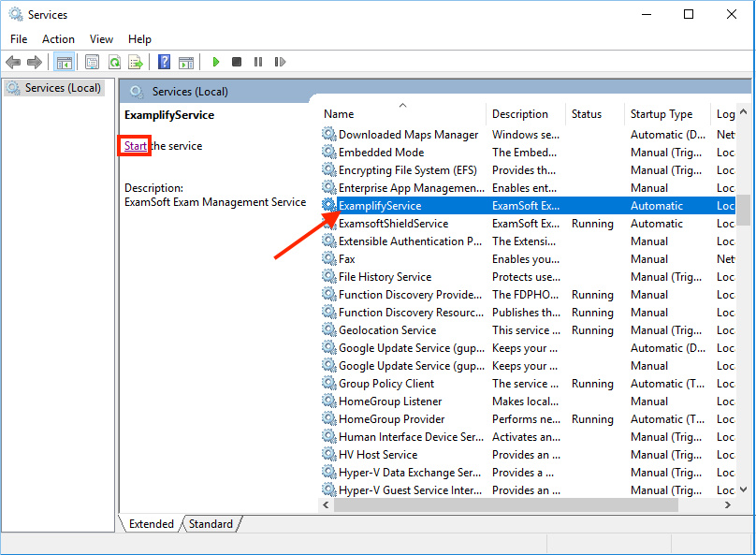Click the Start the service link
This screenshot has width=756, height=555.
[136, 146]
